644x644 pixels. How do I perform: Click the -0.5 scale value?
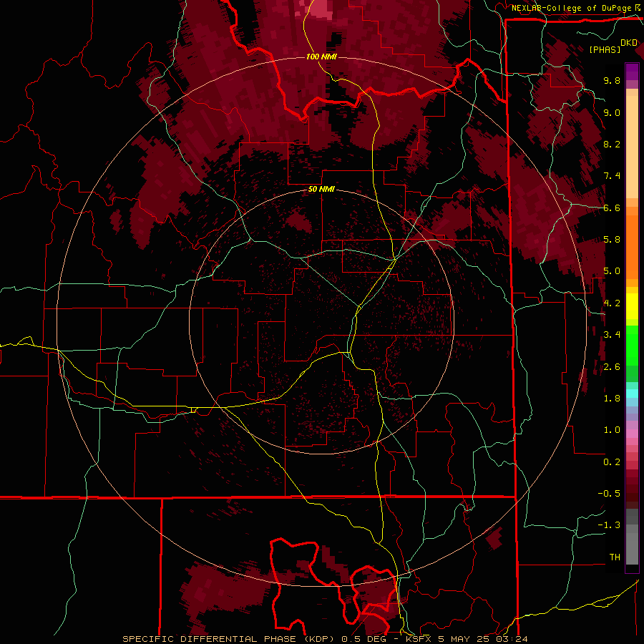[609, 494]
